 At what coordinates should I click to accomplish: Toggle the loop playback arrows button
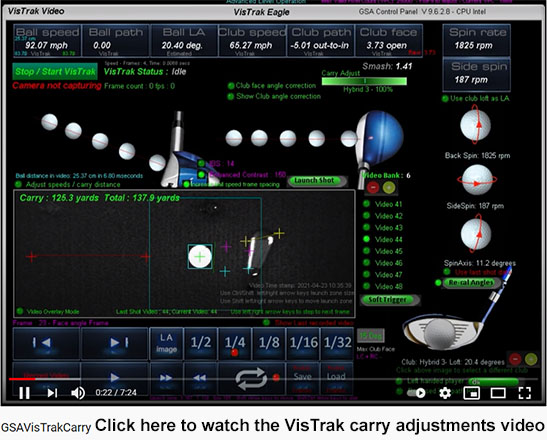(x=251, y=379)
